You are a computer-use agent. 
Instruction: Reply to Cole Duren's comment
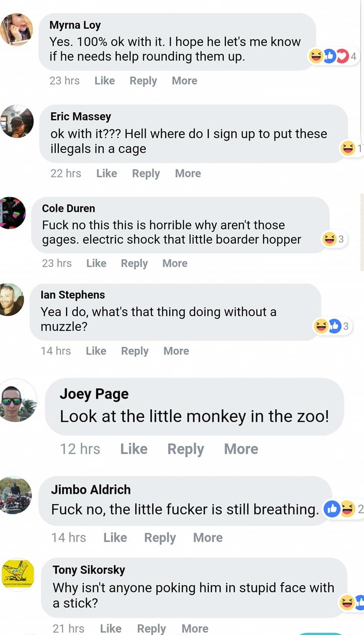point(134,263)
